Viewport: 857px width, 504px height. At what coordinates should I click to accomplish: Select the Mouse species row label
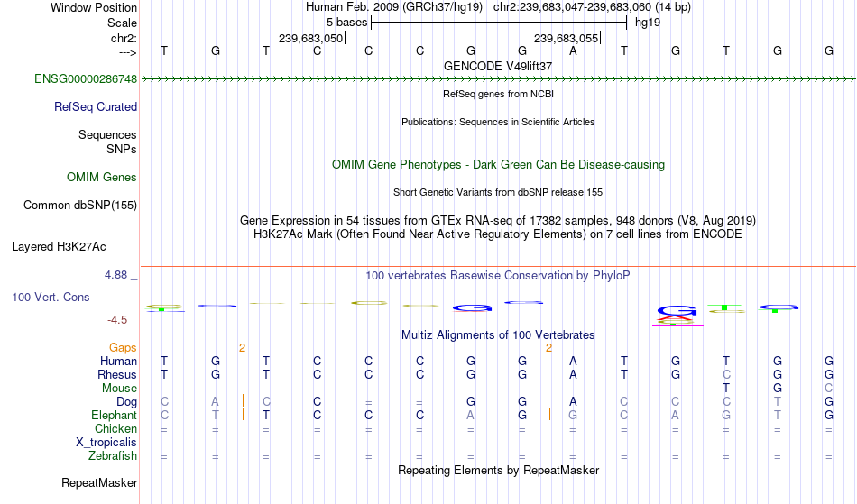click(119, 389)
